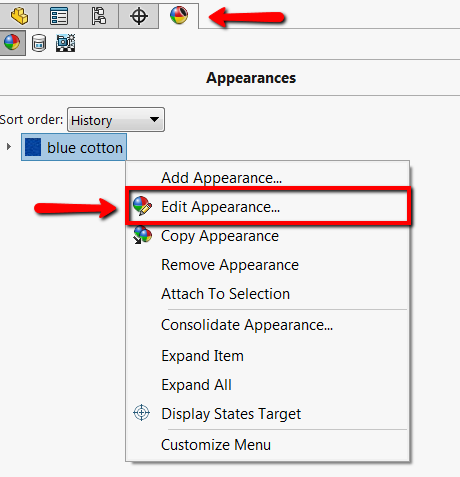460x477 pixels.
Task: Select Display States Target entry
Action: point(267,414)
